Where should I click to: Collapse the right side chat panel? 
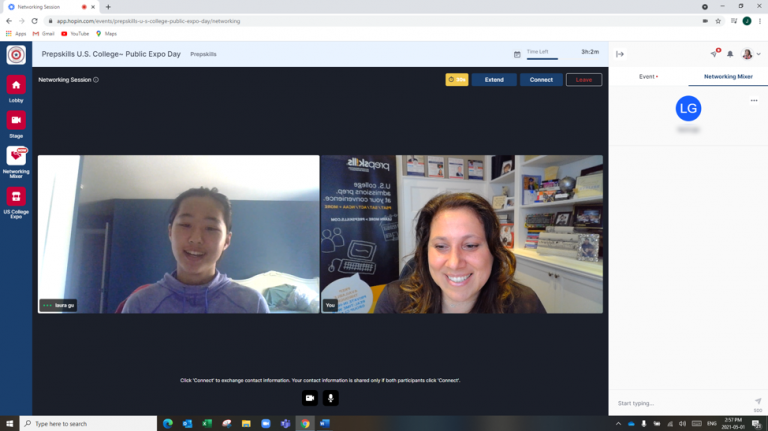pos(620,54)
